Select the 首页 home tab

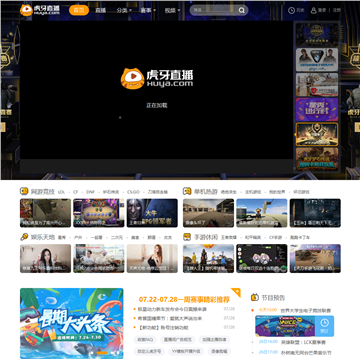[x=79, y=10]
